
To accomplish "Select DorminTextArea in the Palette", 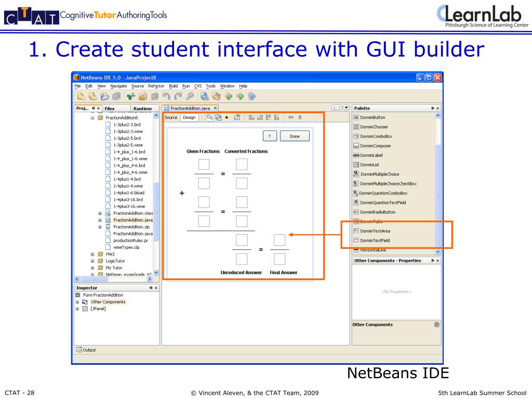I will point(371,231).
